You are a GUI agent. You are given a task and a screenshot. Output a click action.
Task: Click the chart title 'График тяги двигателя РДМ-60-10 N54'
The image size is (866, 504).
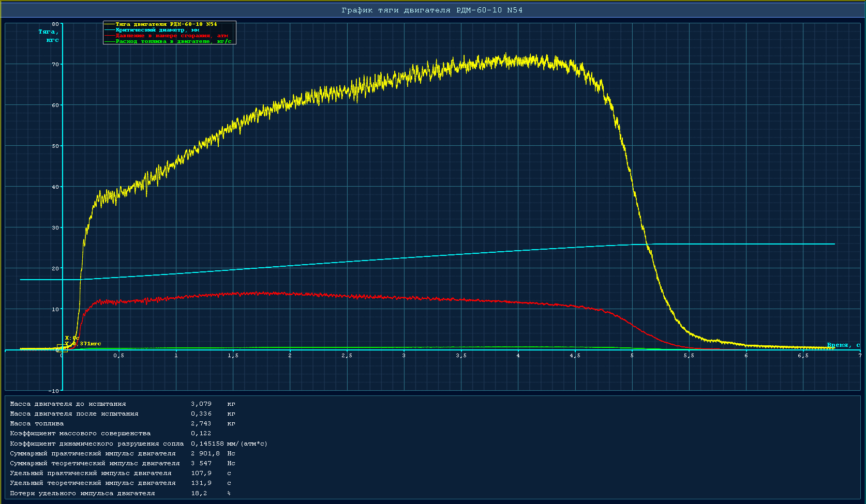click(432, 10)
